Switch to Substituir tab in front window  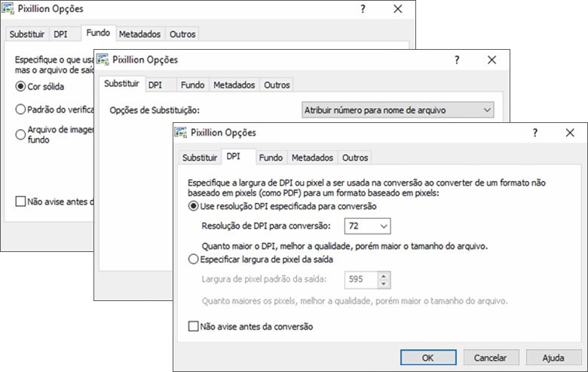coord(200,158)
